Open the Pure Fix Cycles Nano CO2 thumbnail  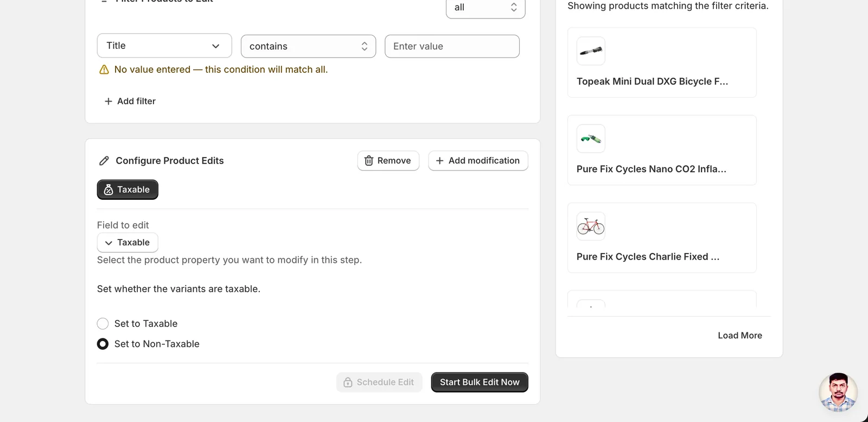591,138
